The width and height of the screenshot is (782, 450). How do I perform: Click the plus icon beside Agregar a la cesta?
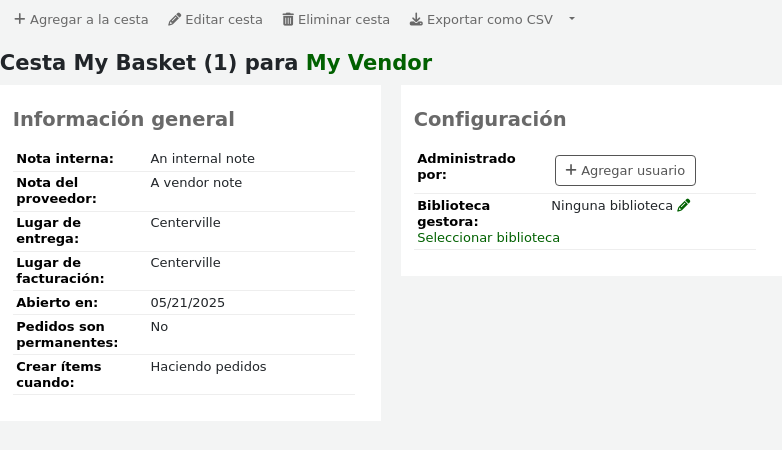pos(19,19)
